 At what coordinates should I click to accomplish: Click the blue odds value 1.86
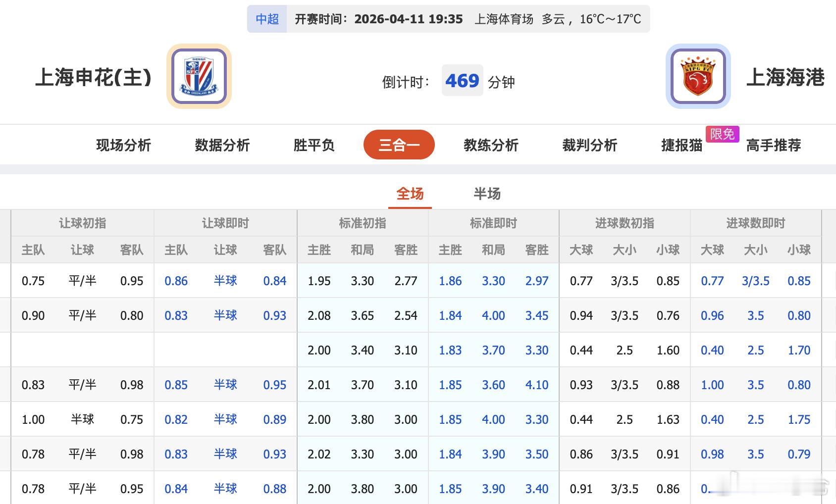[450, 281]
